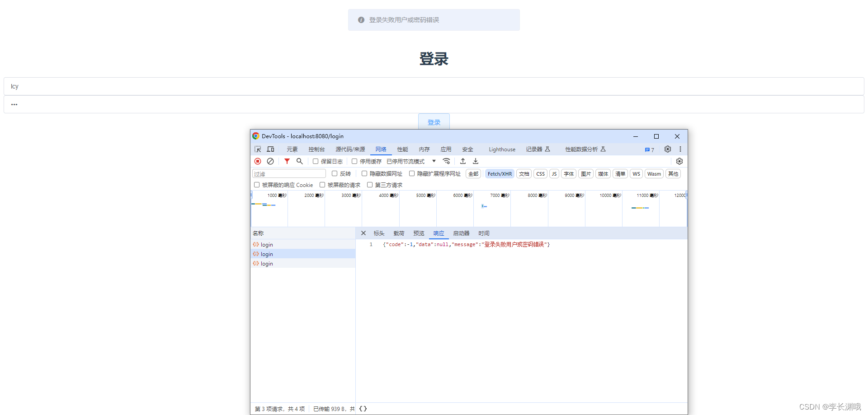Enable the 保留日志 checkbox
Image resolution: width=868 pixels, height=415 pixels.
tap(316, 161)
